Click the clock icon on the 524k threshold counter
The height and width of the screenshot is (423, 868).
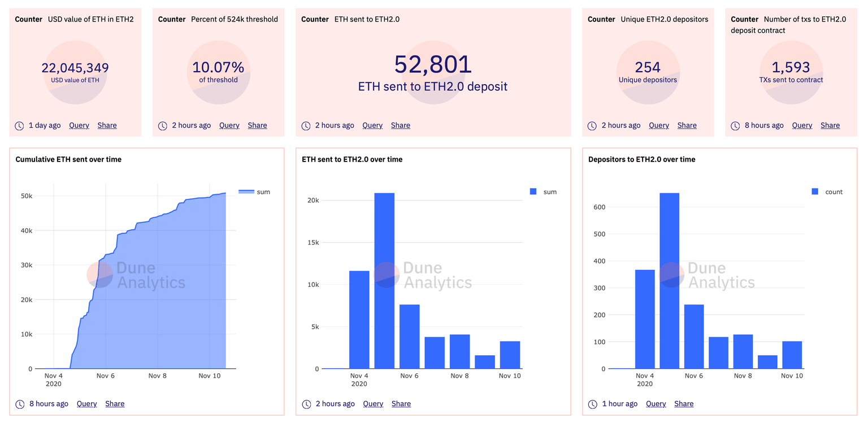163,125
